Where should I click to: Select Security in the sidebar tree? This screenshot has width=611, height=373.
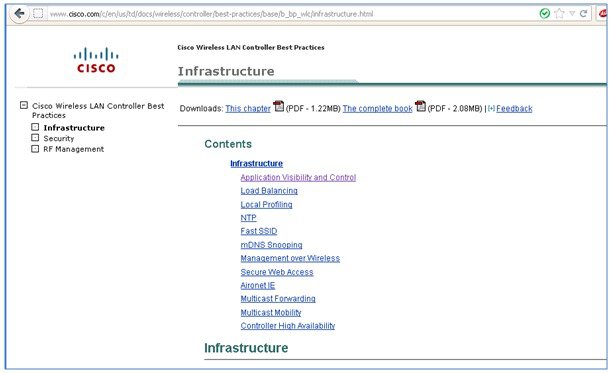click(59, 138)
